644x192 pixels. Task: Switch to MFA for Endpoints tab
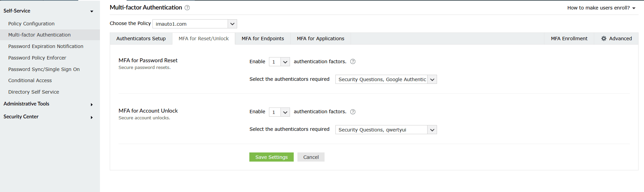[263, 39]
